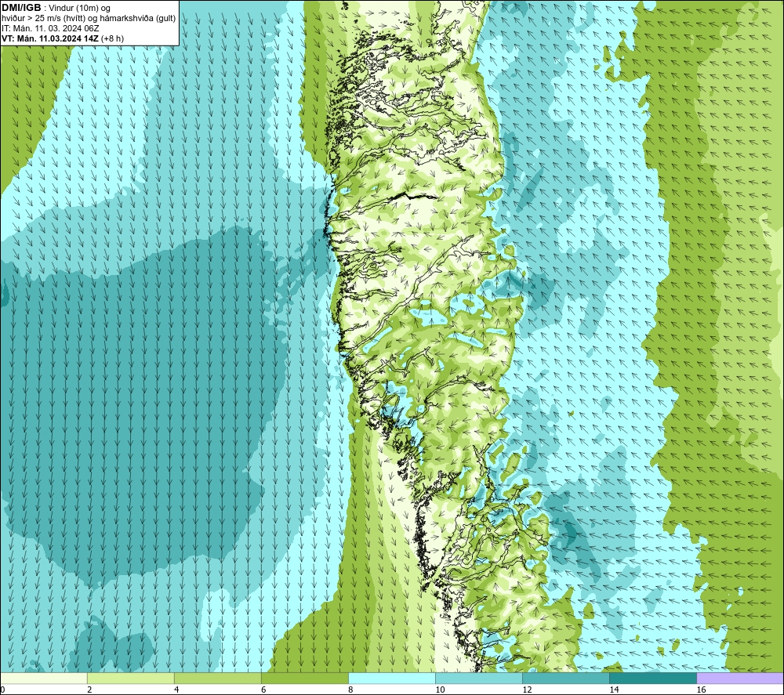784x695 pixels.
Task: Click the teal 12–14 m/s color swatch
Action: click(565, 678)
